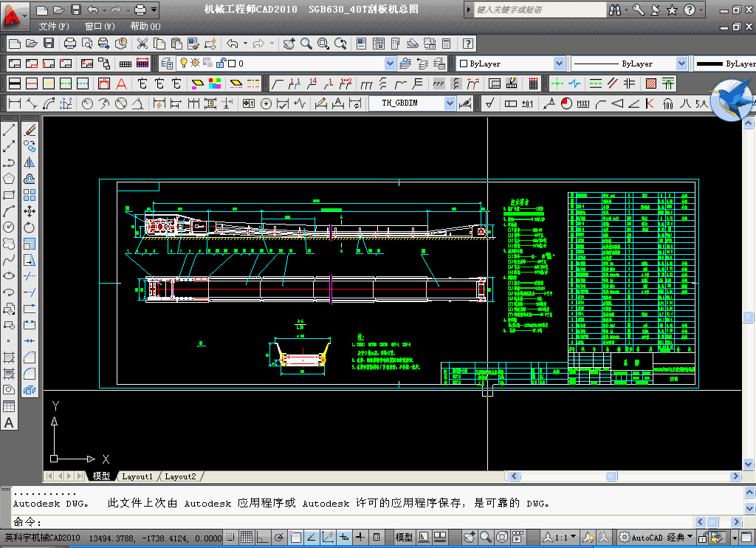This screenshot has height=548, width=756.
Task: Open the ByLayer linetype dropdown
Action: [x=681, y=64]
